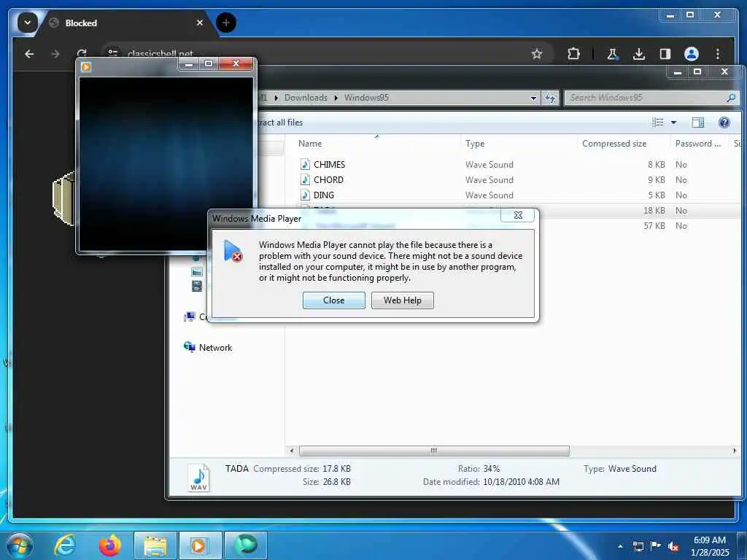Click the scrollbar left arrow
747x560 pixels.
coord(292,451)
